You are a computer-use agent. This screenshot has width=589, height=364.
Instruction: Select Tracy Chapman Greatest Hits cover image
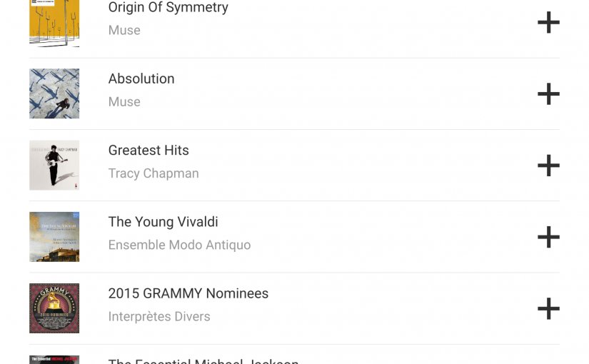(x=54, y=166)
